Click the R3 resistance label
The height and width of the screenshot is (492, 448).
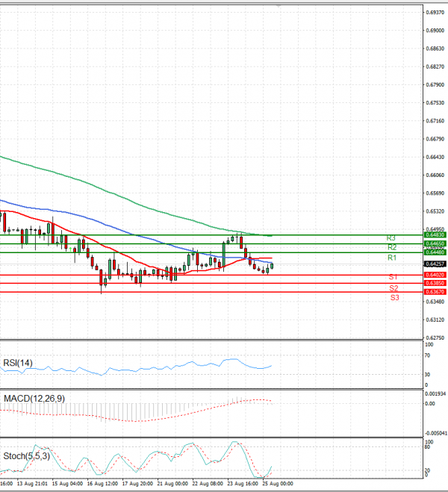point(391,238)
